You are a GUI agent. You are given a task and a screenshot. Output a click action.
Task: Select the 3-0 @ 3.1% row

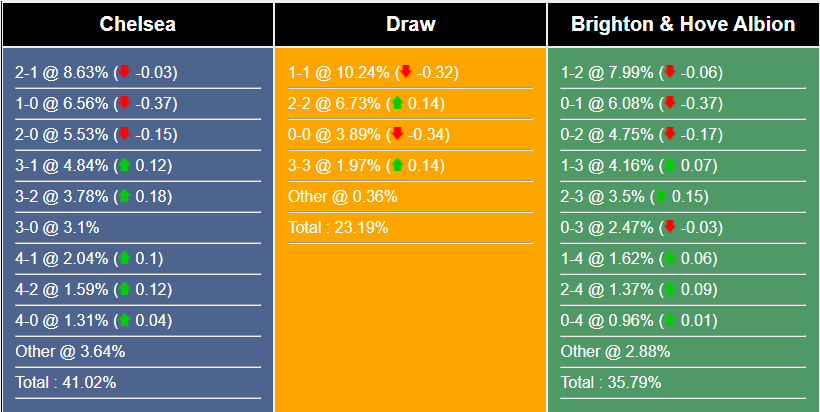click(57, 227)
